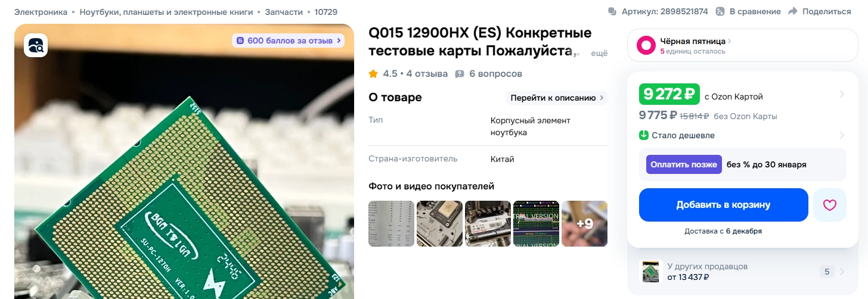Follow Перейти к описанию link
Image resolution: width=868 pixels, height=299 pixels.
557,98
